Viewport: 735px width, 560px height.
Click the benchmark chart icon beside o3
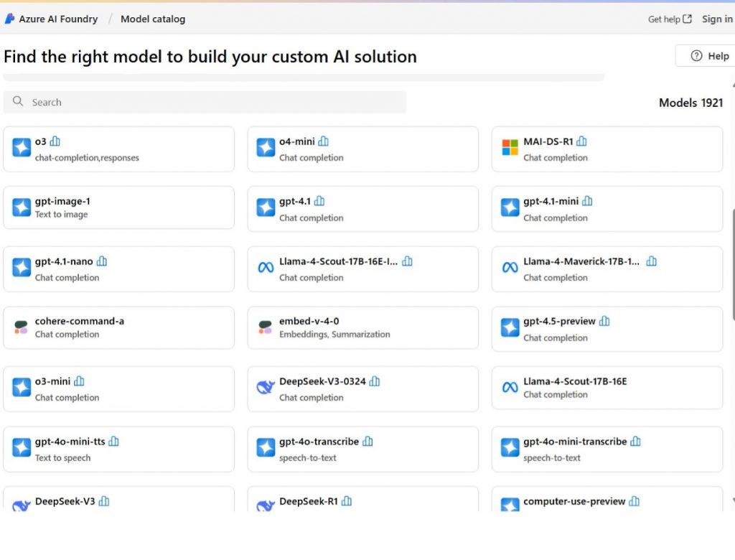(55, 141)
